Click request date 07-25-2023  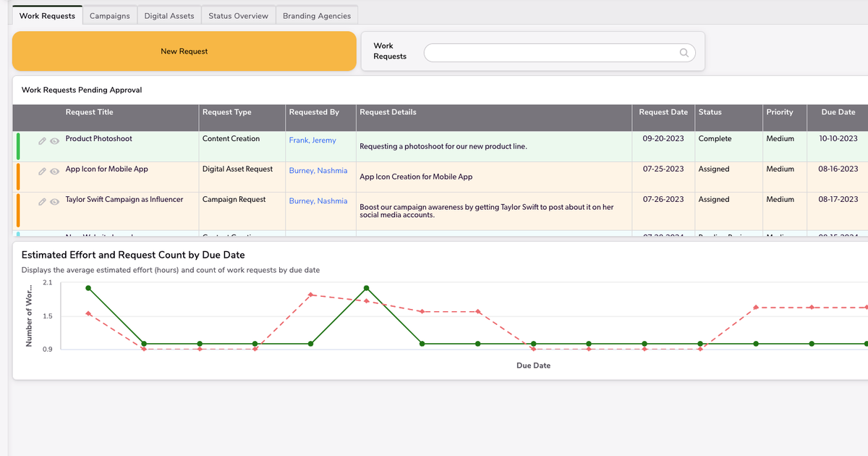pos(663,169)
